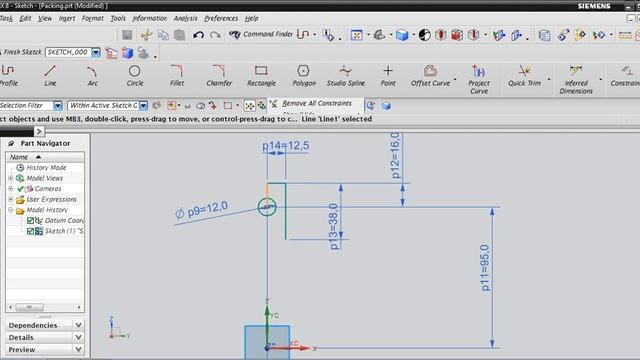This screenshot has height=360, width=640.
Task: Click the navigator horizontal scrollbar thumb
Action: click(x=29, y=307)
